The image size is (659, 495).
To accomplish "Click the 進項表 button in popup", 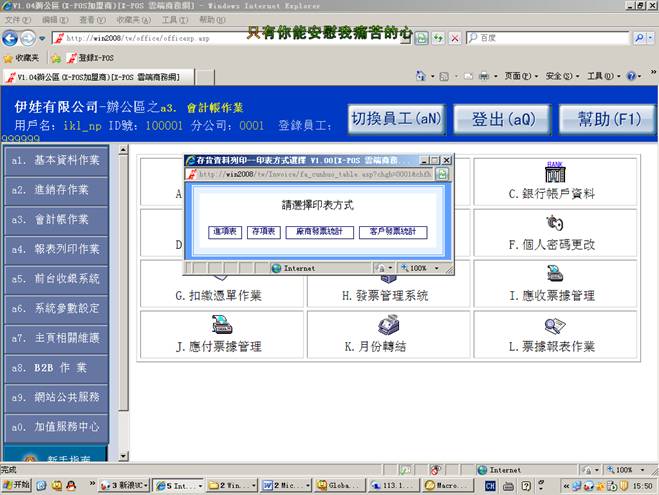I will (226, 232).
